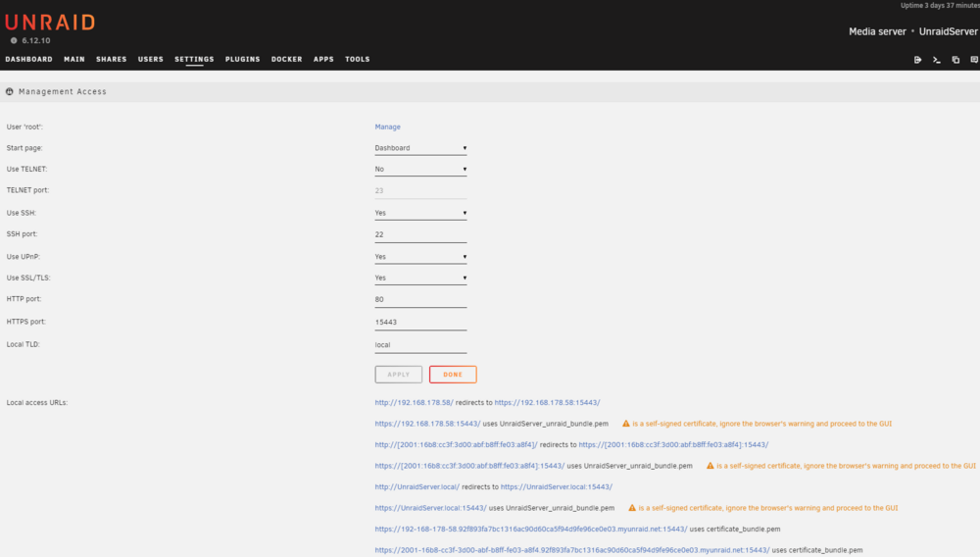The height and width of the screenshot is (557, 980).
Task: Click the Manage link for user root
Action: pos(387,127)
